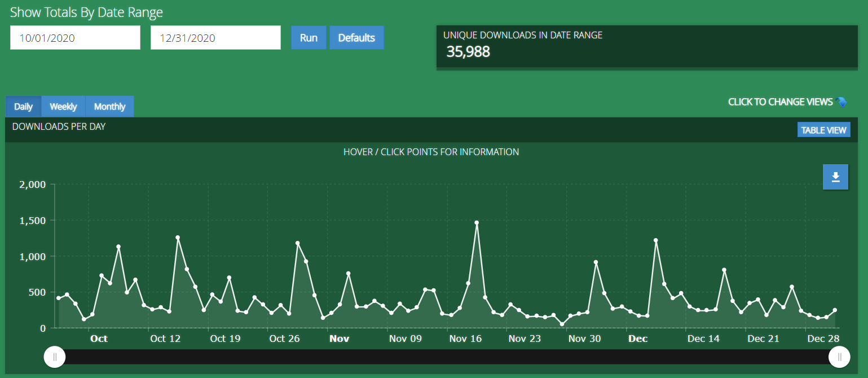The image size is (868, 378).
Task: Focus the end date field 12/31/2020
Action: tap(215, 38)
